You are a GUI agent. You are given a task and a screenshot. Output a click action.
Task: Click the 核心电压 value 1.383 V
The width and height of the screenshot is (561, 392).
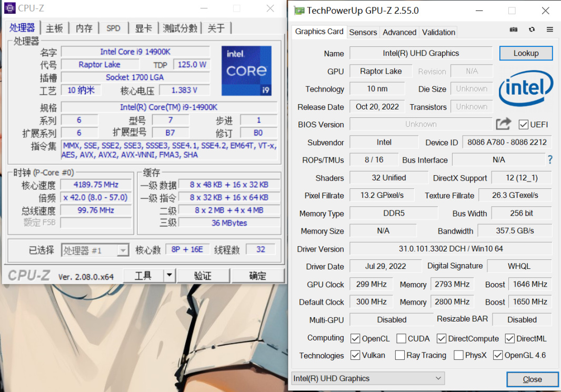[184, 90]
